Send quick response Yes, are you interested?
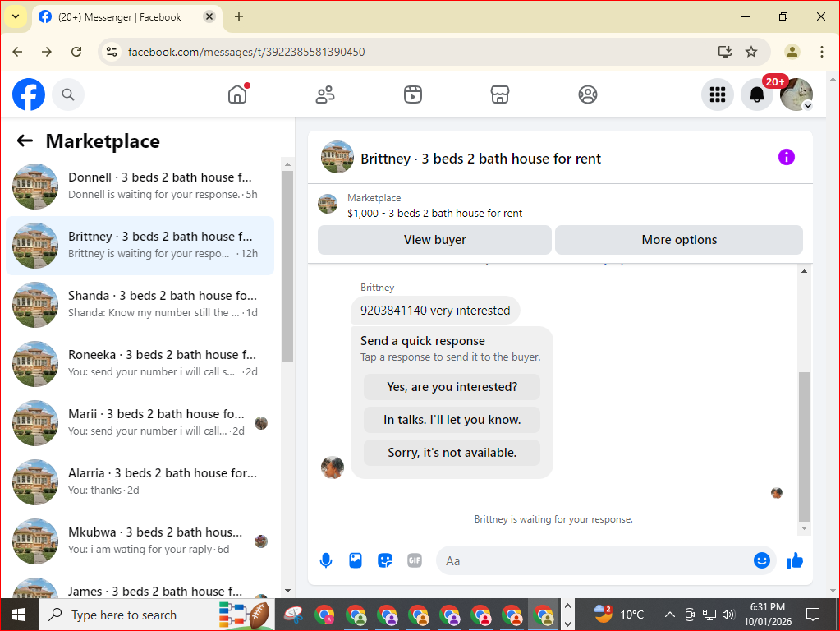This screenshot has width=840, height=631. tap(452, 387)
